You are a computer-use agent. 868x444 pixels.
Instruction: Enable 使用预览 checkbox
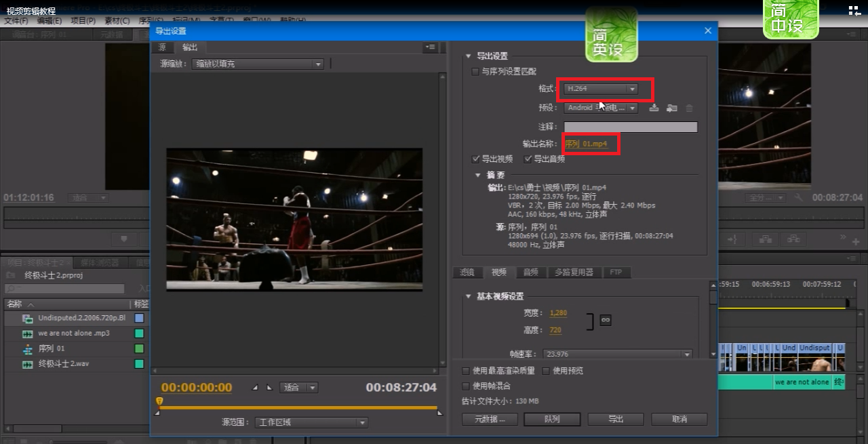(x=547, y=371)
